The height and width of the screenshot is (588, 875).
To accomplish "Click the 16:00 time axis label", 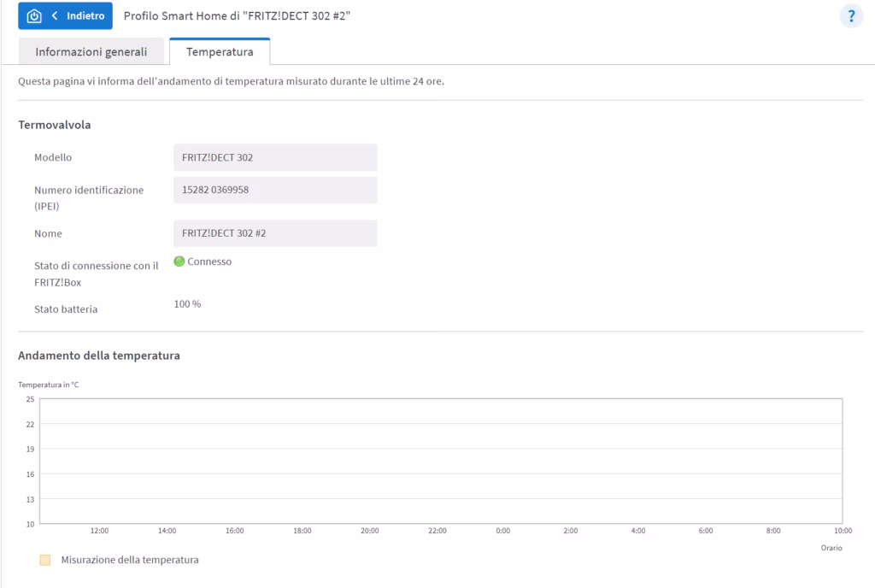I will point(234,531).
